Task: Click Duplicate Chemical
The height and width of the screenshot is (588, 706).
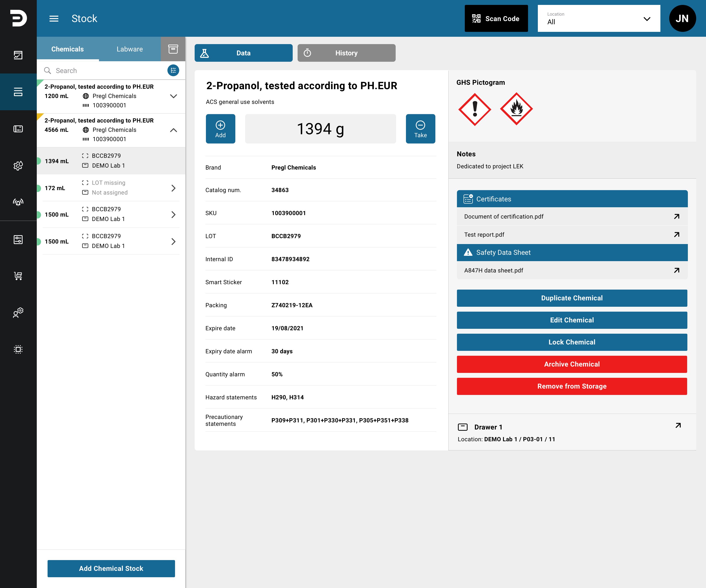Action: pyautogui.click(x=572, y=298)
